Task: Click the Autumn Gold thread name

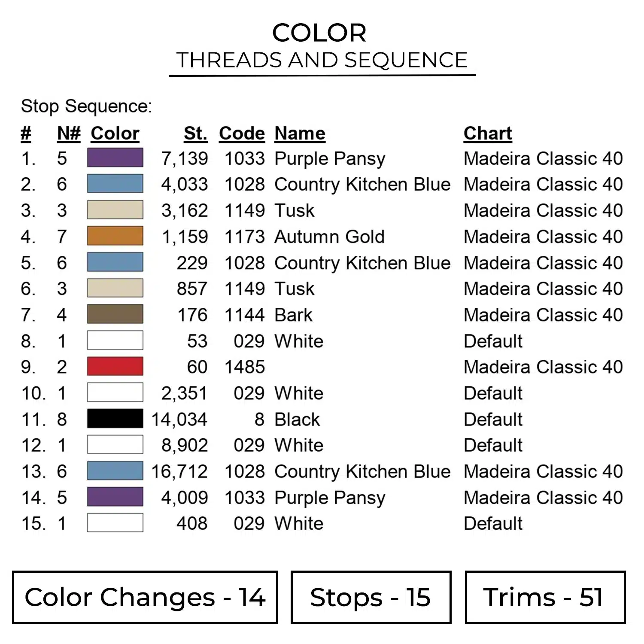Action: click(329, 237)
